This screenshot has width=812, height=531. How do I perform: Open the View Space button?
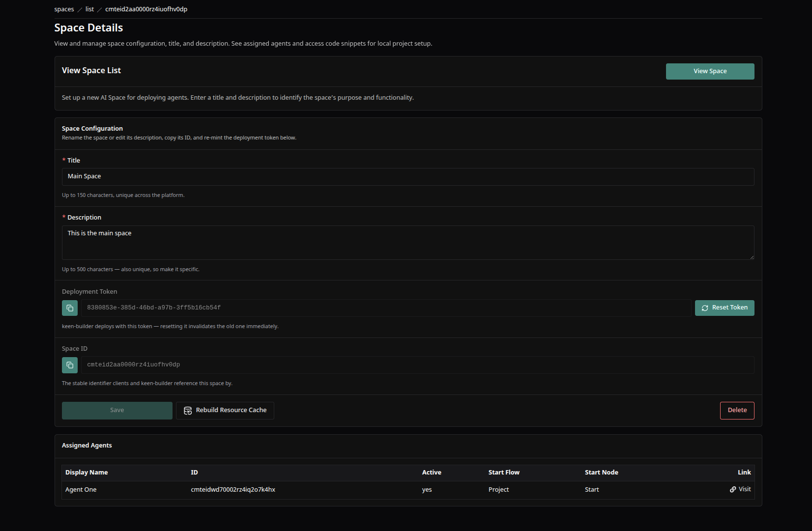click(x=710, y=71)
